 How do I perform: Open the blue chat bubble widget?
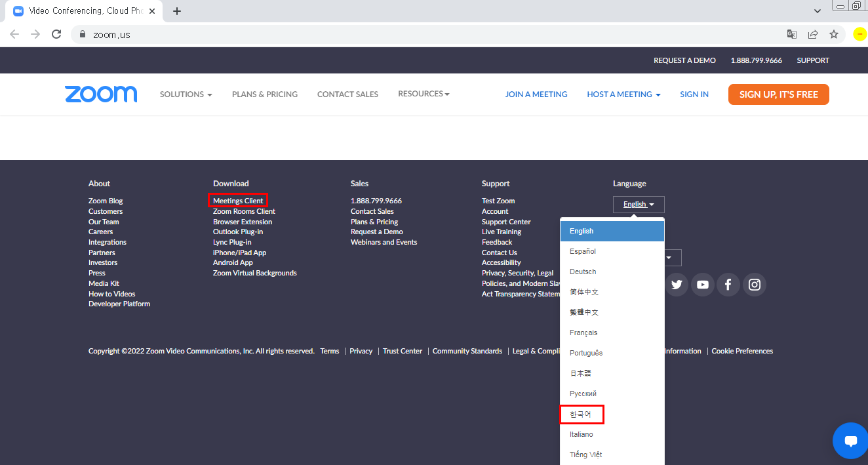pos(850,441)
